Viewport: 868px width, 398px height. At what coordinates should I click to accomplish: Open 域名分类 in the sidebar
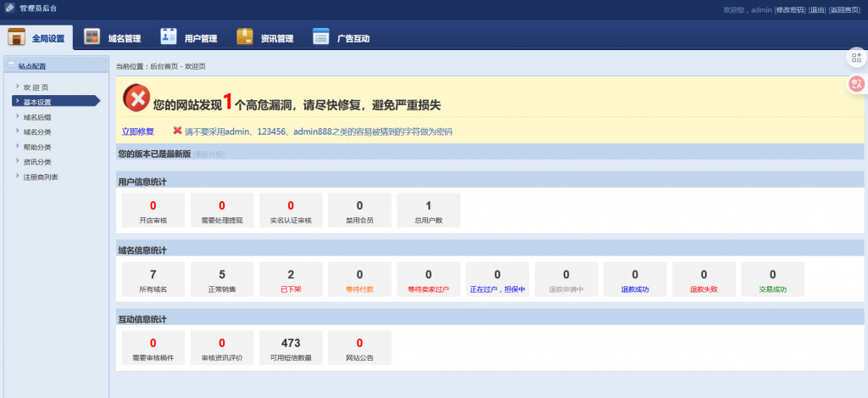click(x=37, y=132)
